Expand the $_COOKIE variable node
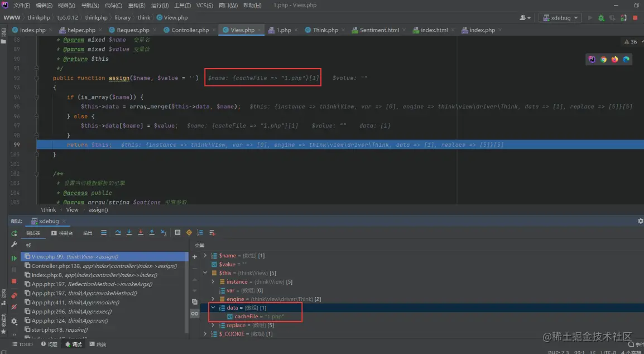 [205, 334]
